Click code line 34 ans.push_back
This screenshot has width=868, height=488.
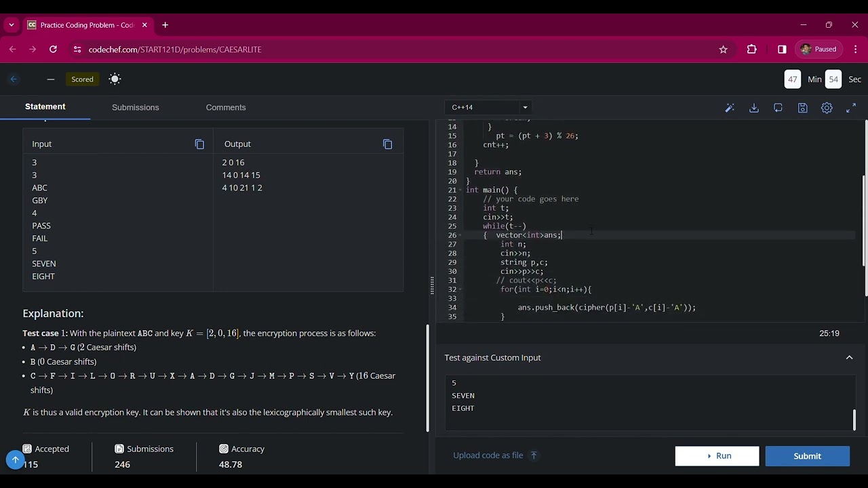click(x=606, y=308)
